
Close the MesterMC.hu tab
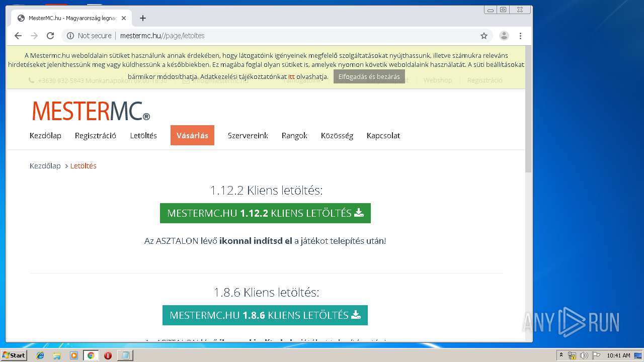(124, 18)
